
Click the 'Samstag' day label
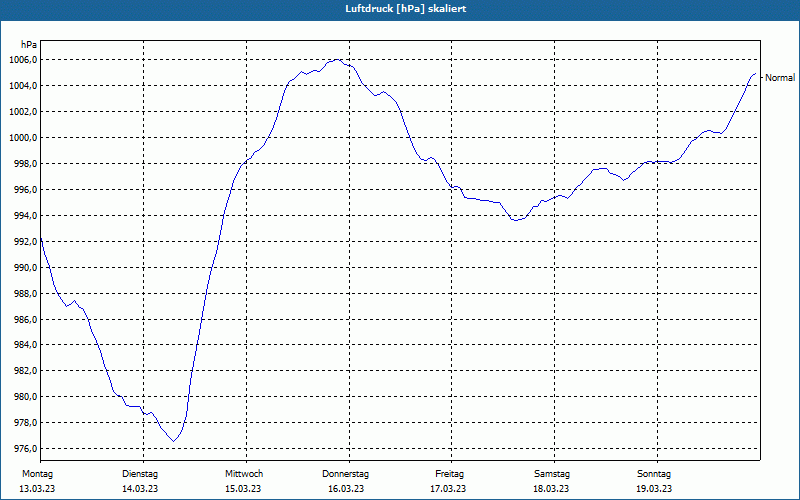(x=552, y=474)
